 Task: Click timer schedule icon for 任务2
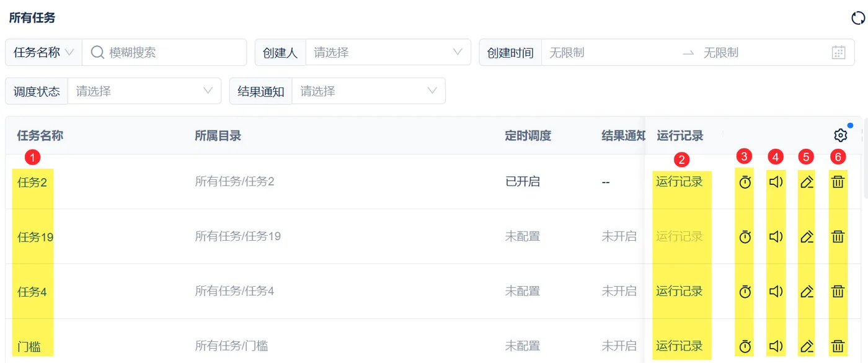[x=745, y=182]
